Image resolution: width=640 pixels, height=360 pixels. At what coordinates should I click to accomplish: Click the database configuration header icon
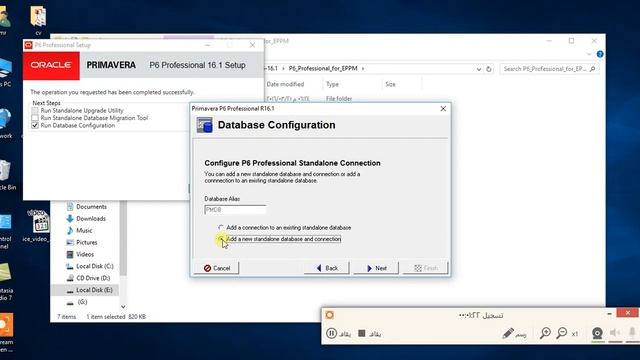click(204, 125)
